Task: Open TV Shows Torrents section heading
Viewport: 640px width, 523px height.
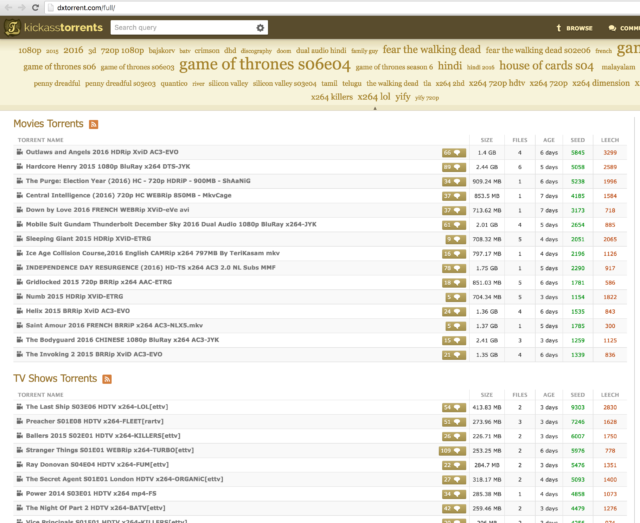Action: tap(55, 378)
